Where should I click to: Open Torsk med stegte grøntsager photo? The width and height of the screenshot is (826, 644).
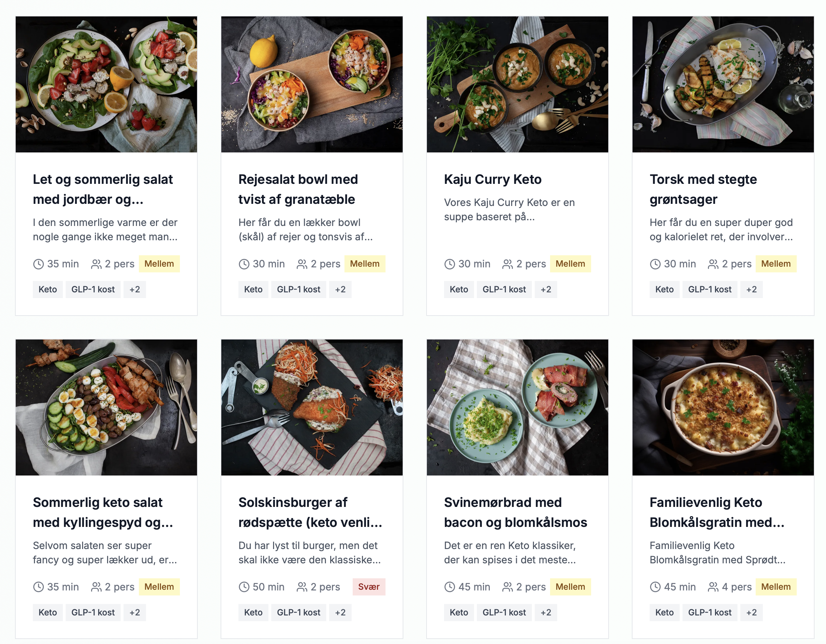[723, 84]
